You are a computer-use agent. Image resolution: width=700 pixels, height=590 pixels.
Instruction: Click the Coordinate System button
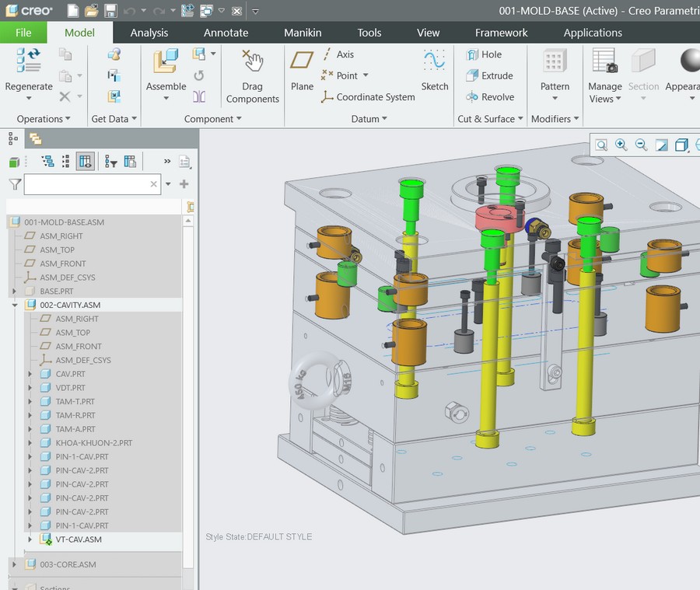(x=368, y=97)
